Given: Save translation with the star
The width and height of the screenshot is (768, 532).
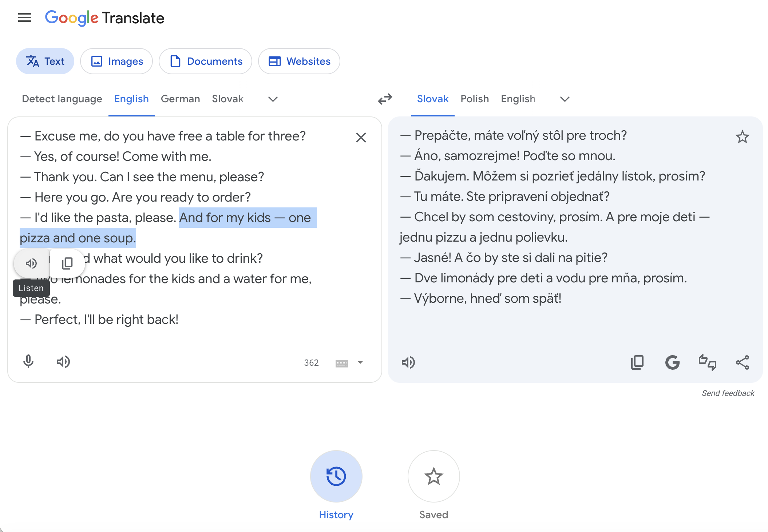Looking at the screenshot, I should [x=742, y=136].
